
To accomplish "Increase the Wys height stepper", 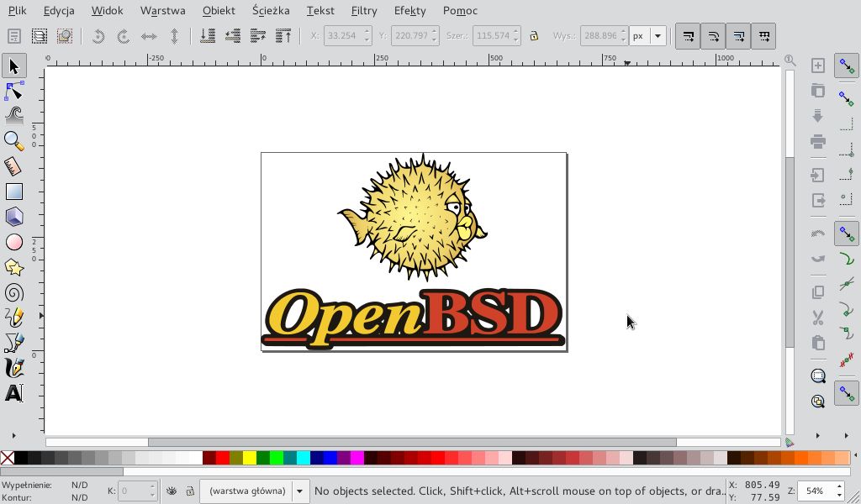I will click(623, 32).
